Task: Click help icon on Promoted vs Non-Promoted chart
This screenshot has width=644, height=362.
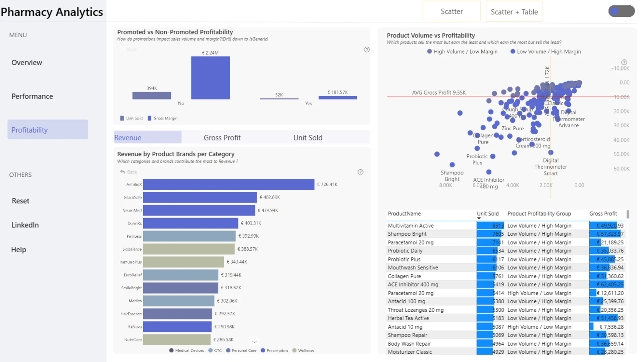Action: [367, 50]
